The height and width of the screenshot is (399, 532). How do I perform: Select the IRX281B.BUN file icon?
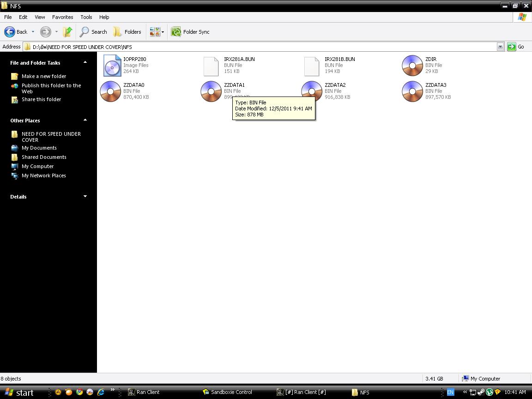[312, 66]
